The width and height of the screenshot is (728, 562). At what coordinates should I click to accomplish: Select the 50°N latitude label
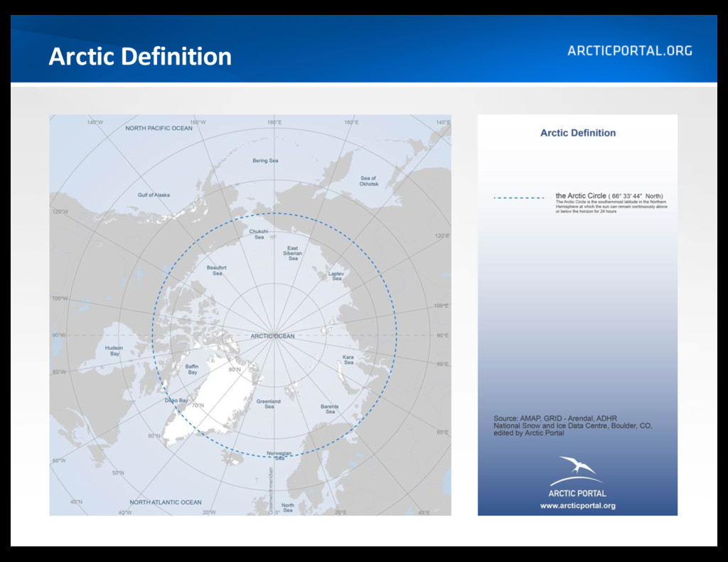coord(118,473)
